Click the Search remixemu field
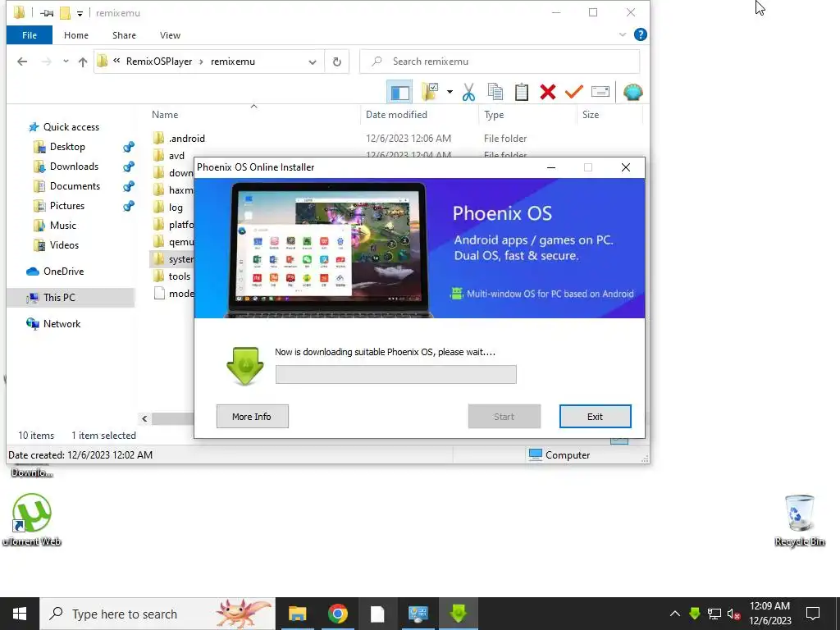The image size is (840, 630). tap(500, 62)
